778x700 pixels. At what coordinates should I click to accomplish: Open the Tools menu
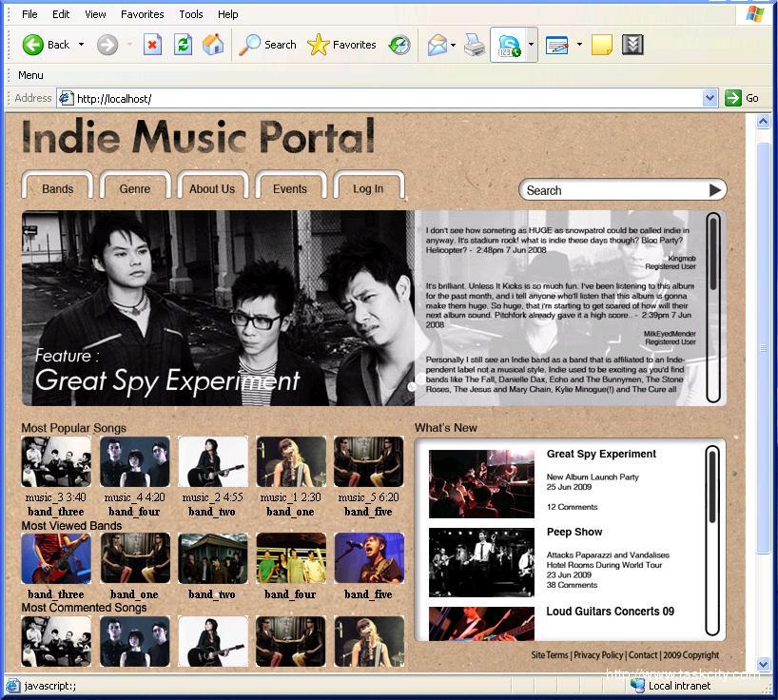pos(190,14)
